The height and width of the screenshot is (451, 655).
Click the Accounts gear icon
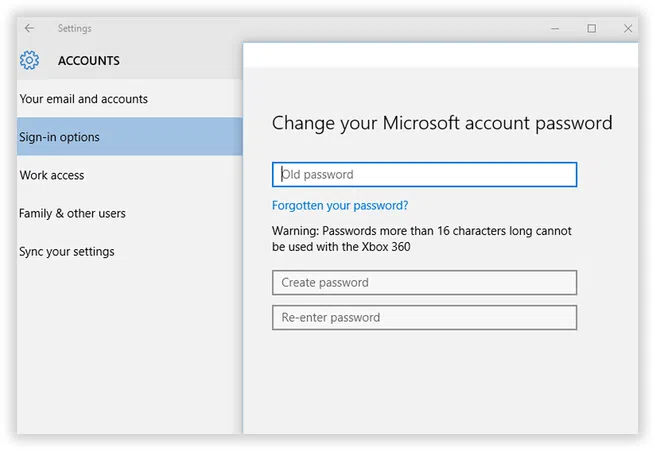coord(29,61)
